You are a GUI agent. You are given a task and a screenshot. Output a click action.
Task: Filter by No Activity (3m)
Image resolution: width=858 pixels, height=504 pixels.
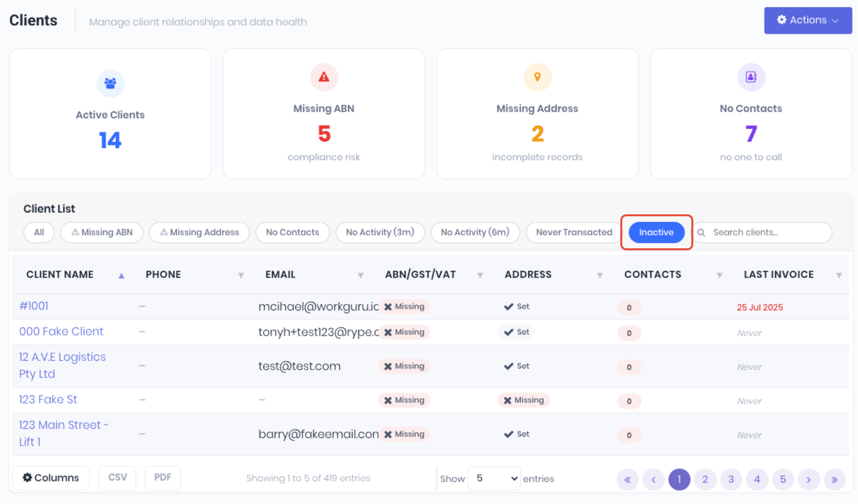click(x=380, y=233)
